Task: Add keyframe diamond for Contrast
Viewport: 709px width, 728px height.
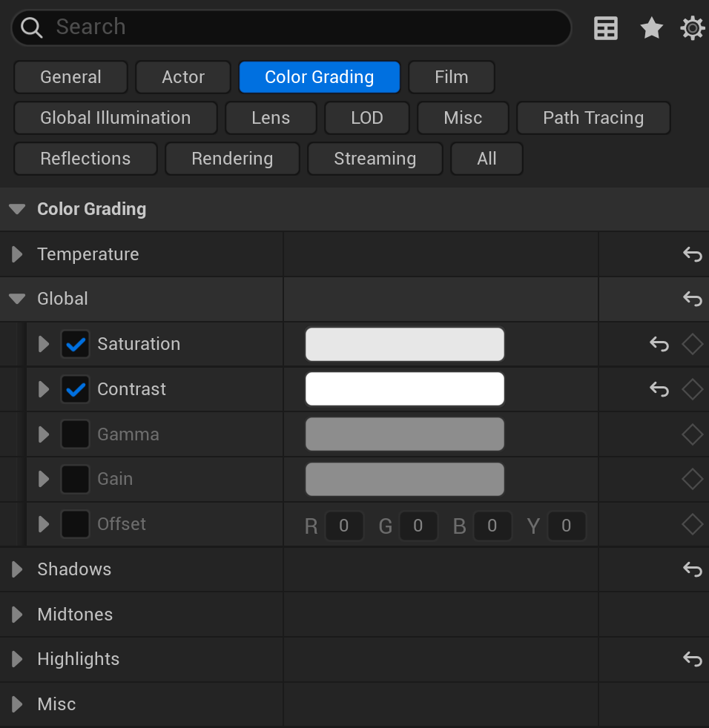Action: (x=692, y=389)
